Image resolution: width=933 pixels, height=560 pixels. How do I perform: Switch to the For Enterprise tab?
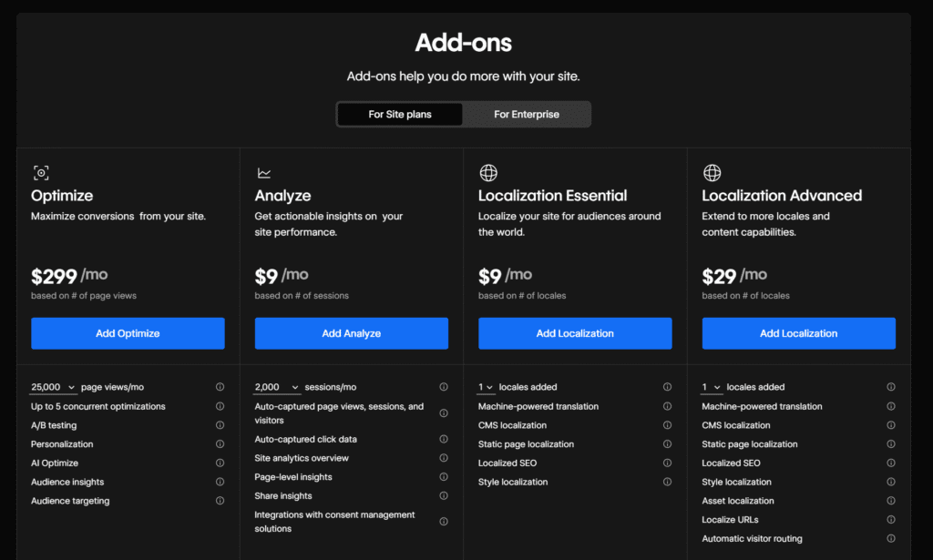(527, 114)
